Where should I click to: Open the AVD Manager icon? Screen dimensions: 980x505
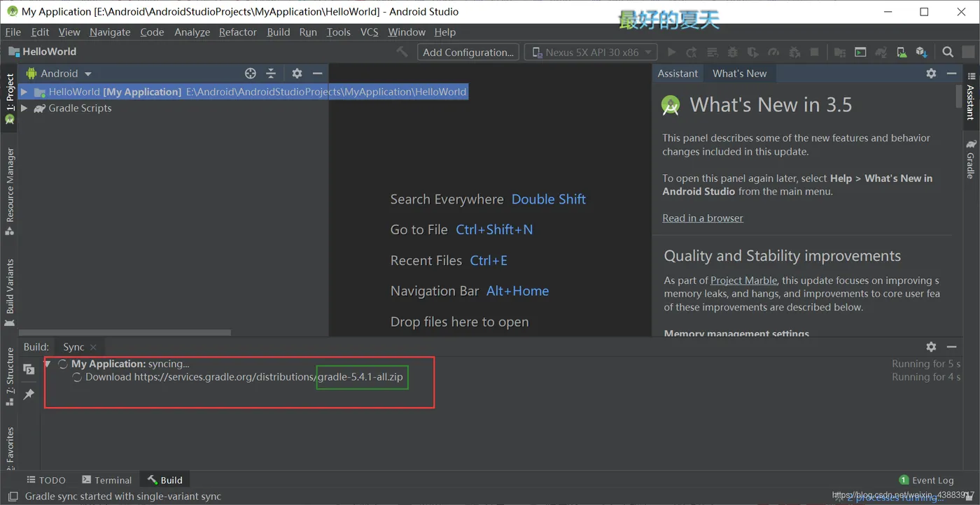tap(902, 52)
